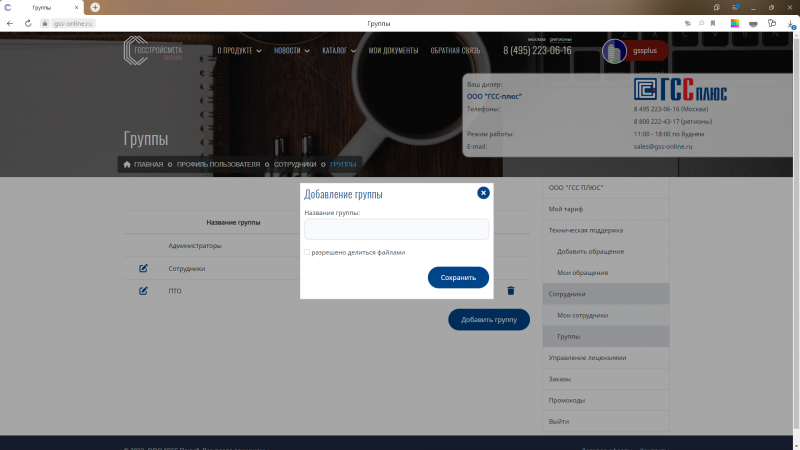This screenshot has height=450, width=800.
Task: Click ПТО group name in table
Action: point(175,291)
